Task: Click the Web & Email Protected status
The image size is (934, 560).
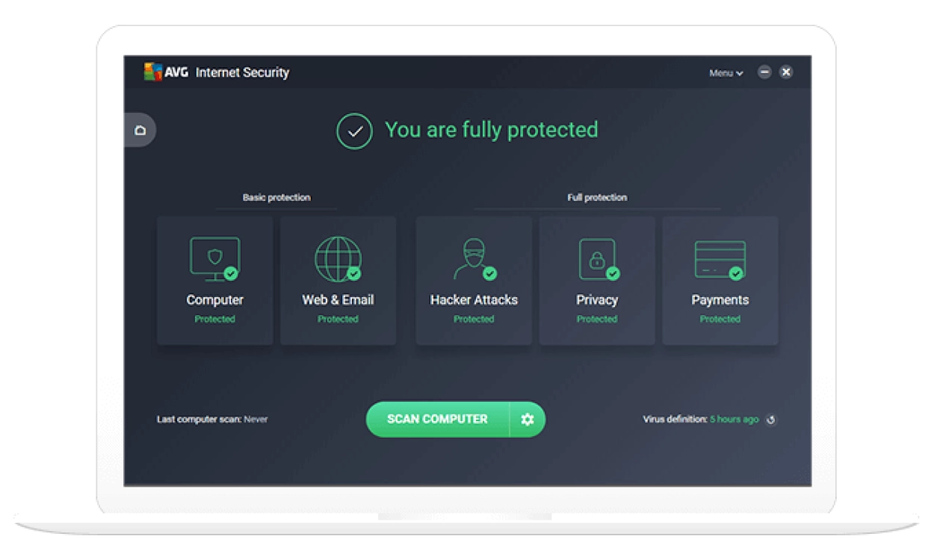Action: click(x=338, y=320)
